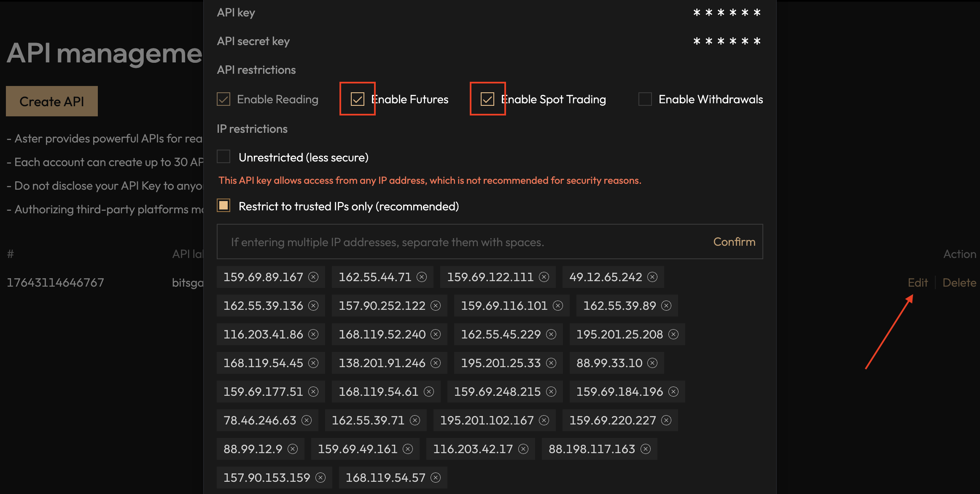This screenshot has width=980, height=494.
Task: Remove IP 138.201.91.246 entry
Action: [436, 363]
